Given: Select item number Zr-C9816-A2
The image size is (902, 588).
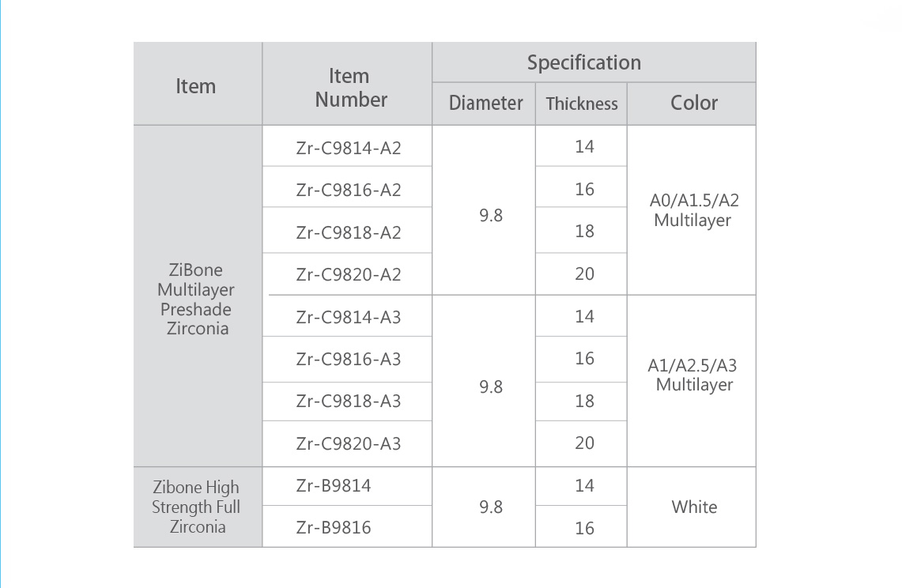Looking at the screenshot, I should coord(349,190).
